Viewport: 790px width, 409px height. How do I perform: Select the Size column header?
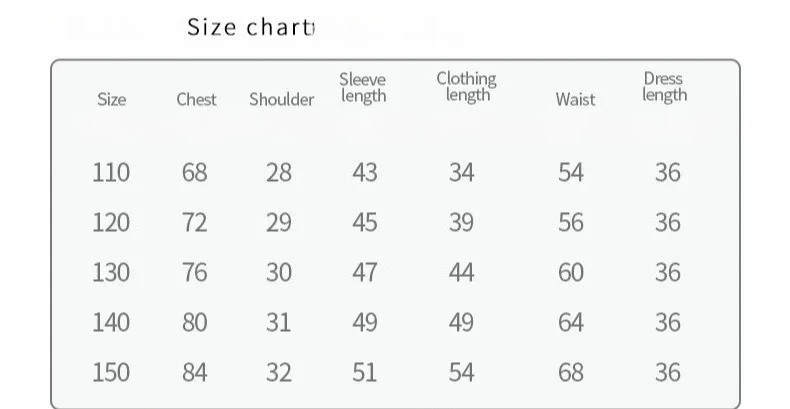(x=111, y=99)
